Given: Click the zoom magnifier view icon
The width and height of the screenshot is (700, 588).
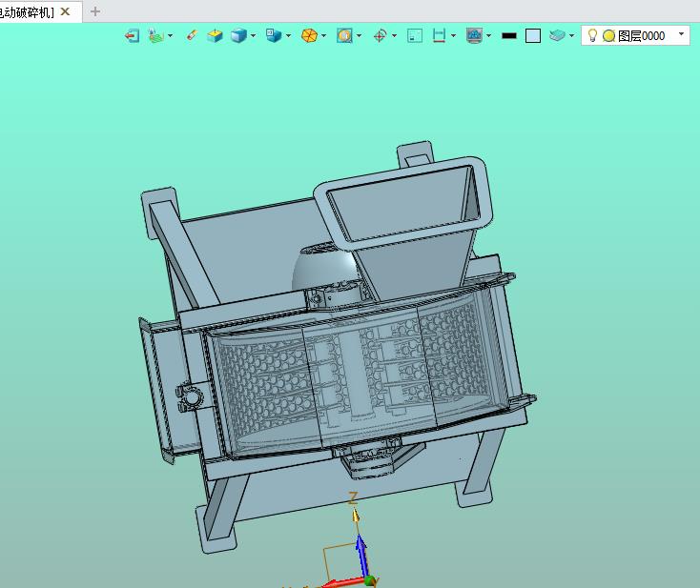Looking at the screenshot, I should (x=344, y=35).
